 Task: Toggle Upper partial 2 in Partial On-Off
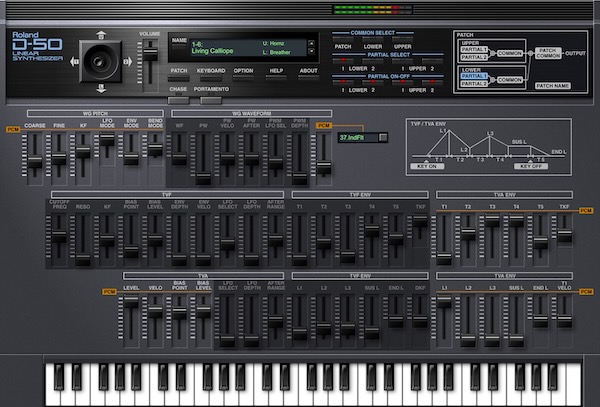pos(432,82)
